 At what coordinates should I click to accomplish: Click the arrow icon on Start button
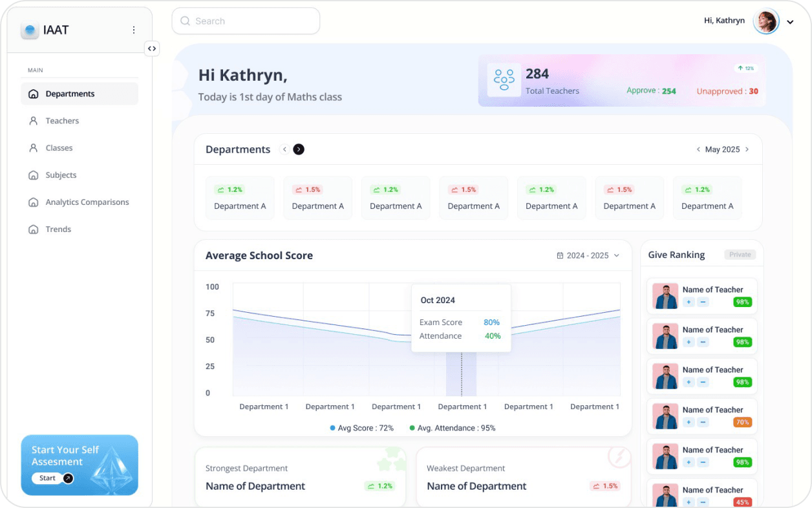coord(68,478)
